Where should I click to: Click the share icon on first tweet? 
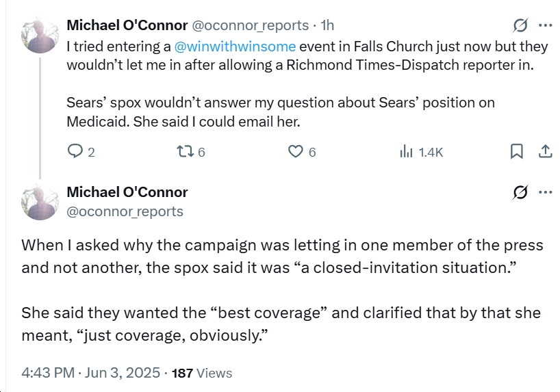[x=545, y=151]
